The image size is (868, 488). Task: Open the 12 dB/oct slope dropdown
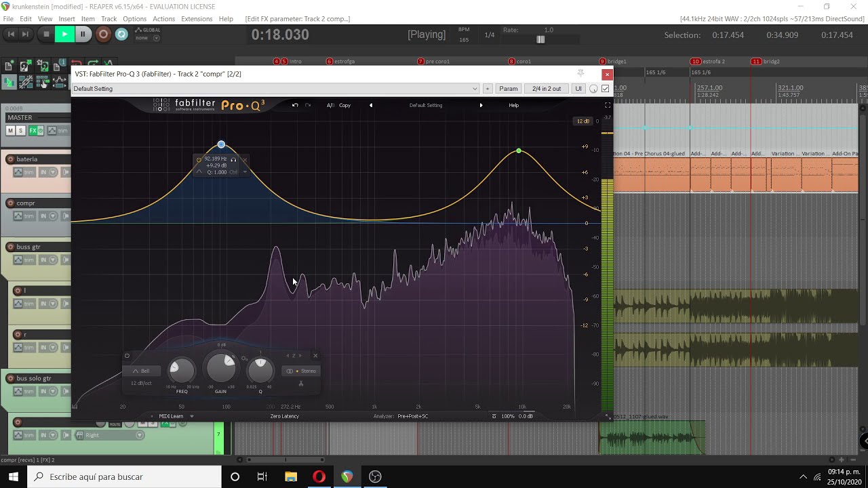(x=141, y=384)
